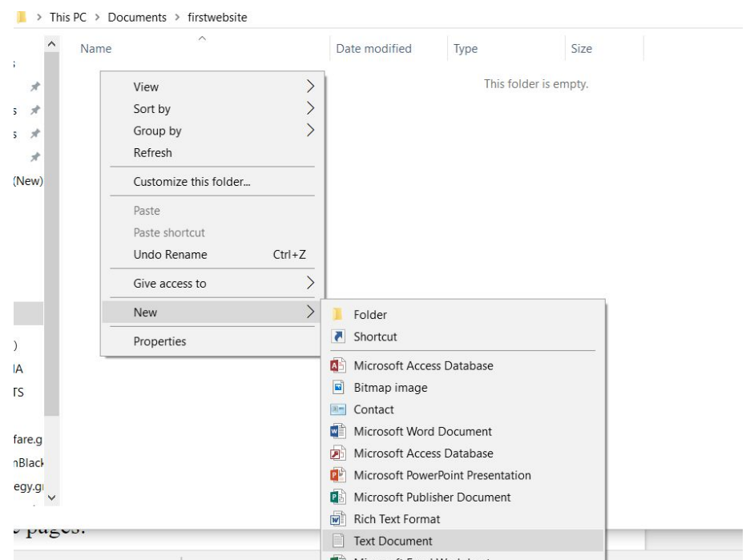Click the Rich Text Format icon
This screenshot has width=746, height=560.
coord(337,519)
